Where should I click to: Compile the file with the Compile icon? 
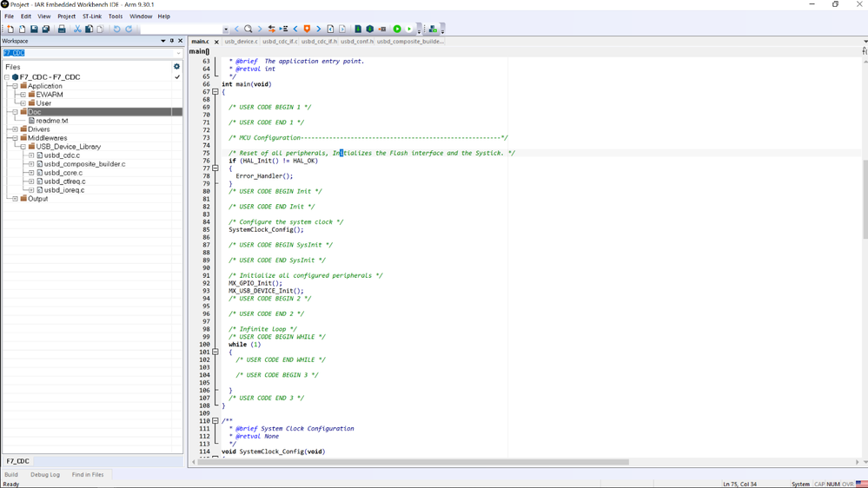[x=358, y=29]
